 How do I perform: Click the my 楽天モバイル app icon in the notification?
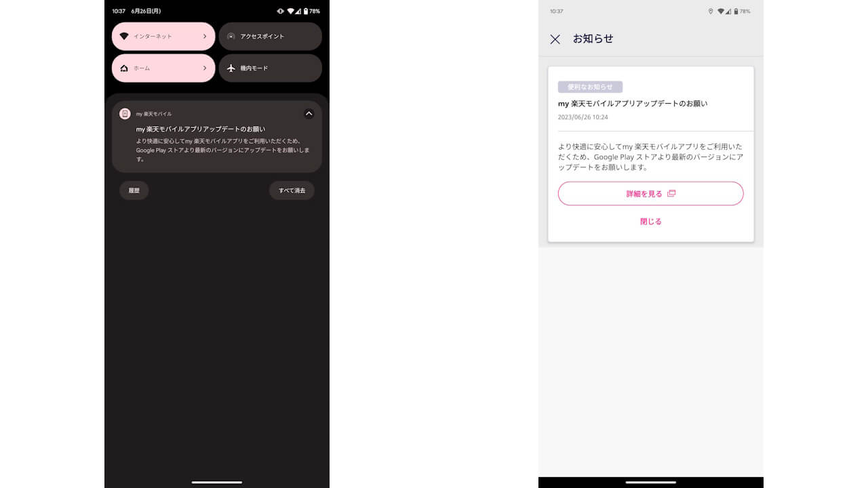click(125, 113)
